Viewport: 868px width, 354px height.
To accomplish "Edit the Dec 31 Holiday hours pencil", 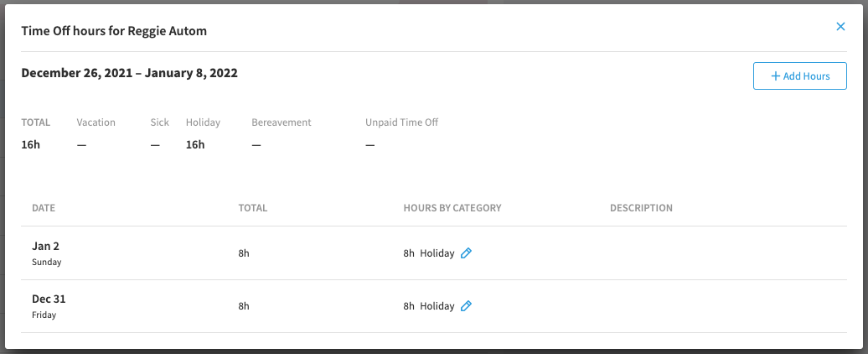I will coord(466,306).
